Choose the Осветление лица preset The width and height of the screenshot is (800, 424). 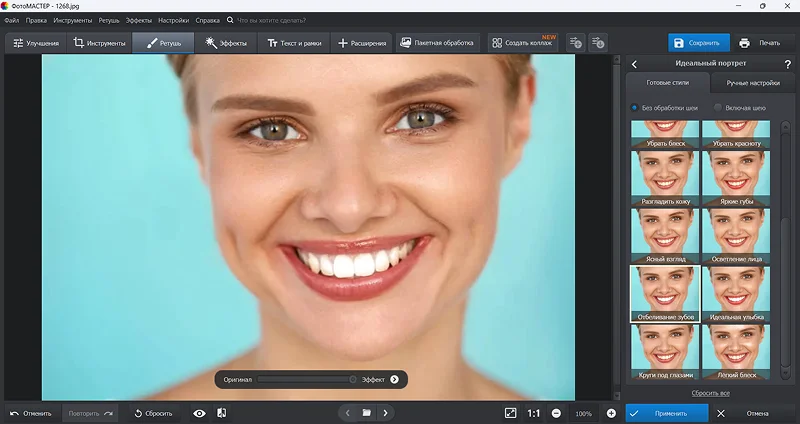click(736, 236)
